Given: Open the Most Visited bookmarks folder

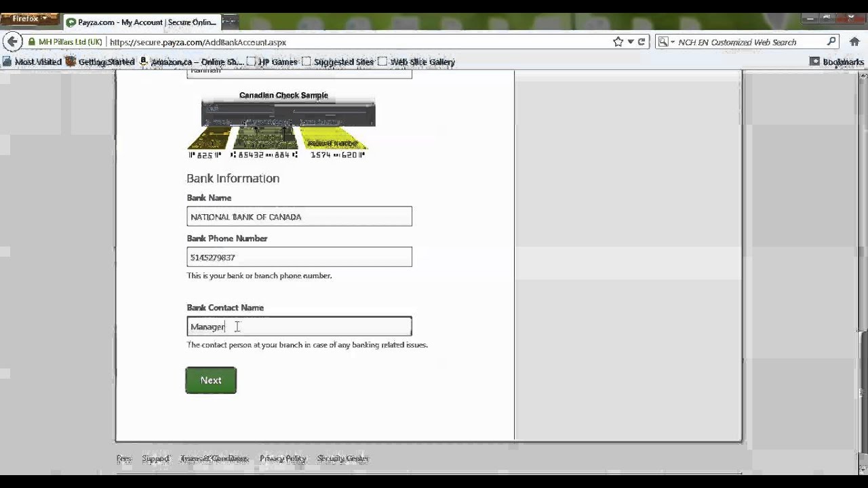Looking at the screenshot, I should [32, 62].
